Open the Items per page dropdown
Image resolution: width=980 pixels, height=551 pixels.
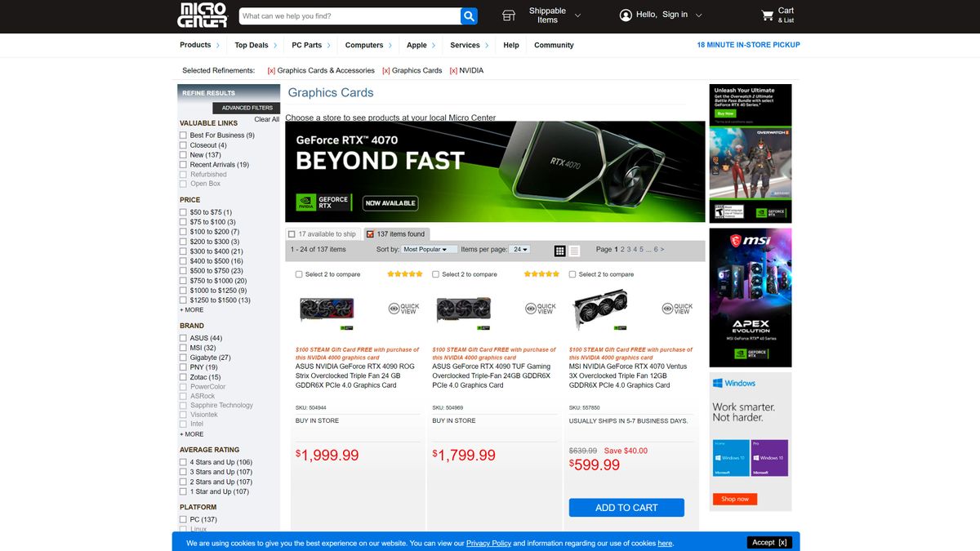pyautogui.click(x=520, y=249)
